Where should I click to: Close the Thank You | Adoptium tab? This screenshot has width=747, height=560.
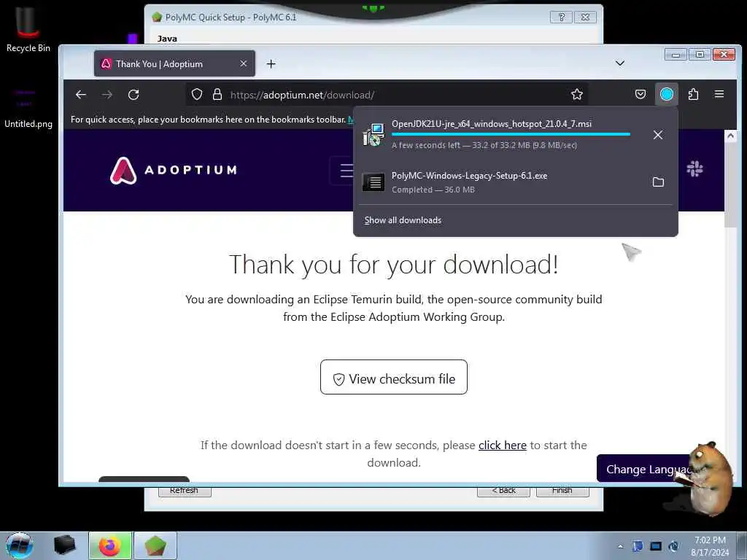pyautogui.click(x=244, y=63)
